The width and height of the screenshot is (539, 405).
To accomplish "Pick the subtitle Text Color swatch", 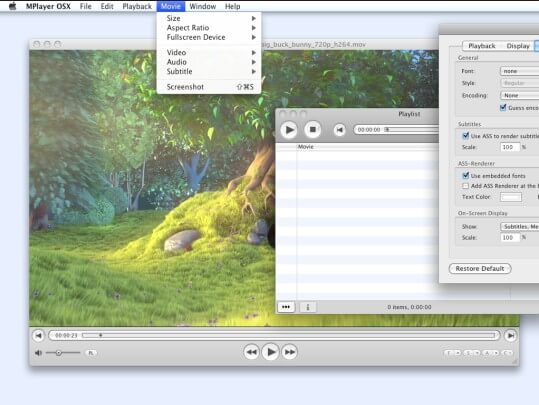I will click(x=510, y=197).
